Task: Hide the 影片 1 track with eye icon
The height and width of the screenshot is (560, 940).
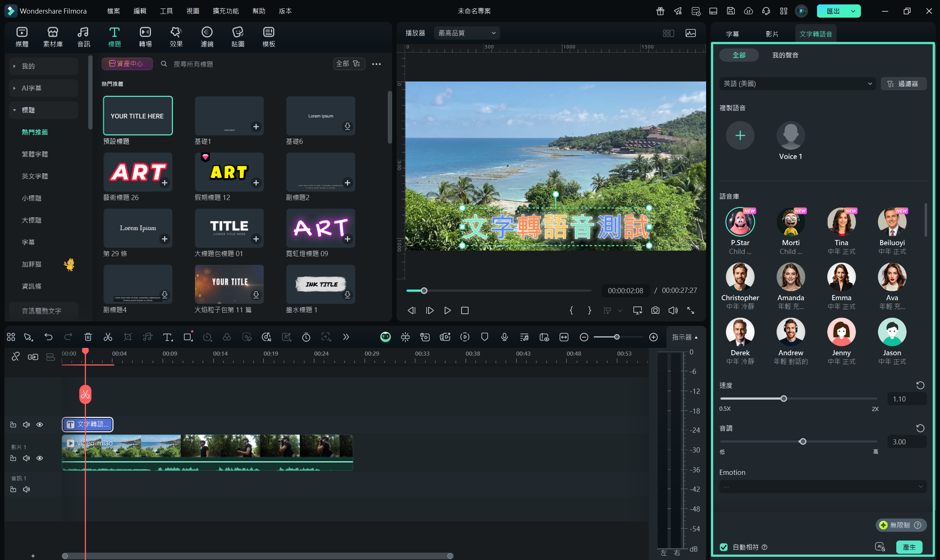Action: tap(40, 458)
